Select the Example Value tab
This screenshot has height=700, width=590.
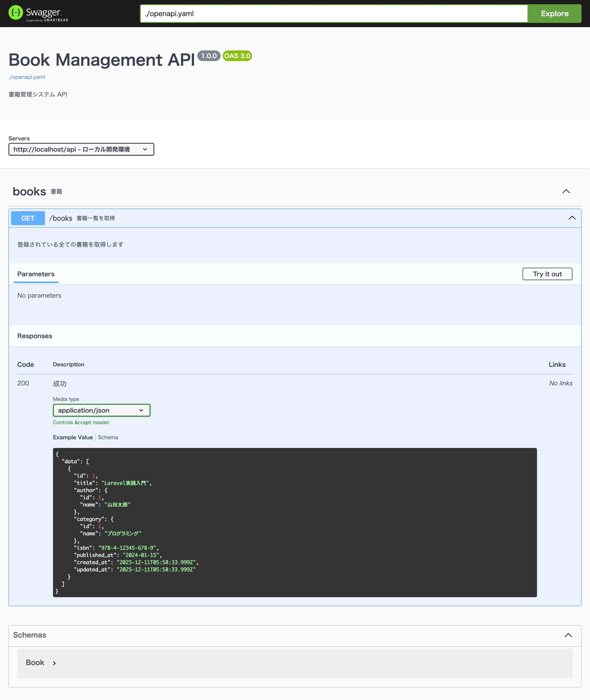(72, 437)
